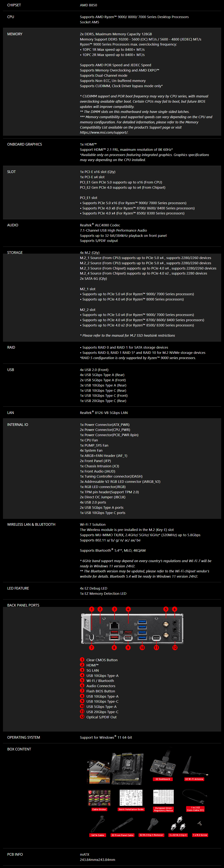Click red marker 1 above back panel
The width and height of the screenshot is (224, 868).
(x=92, y=609)
